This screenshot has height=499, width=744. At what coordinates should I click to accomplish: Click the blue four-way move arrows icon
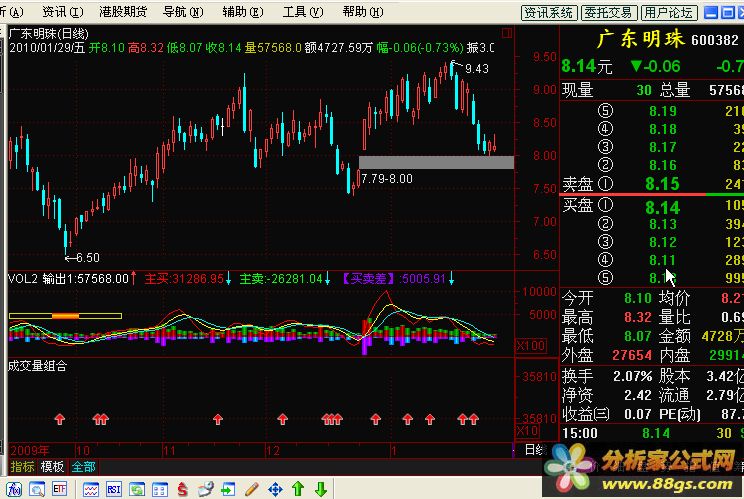coord(275,489)
